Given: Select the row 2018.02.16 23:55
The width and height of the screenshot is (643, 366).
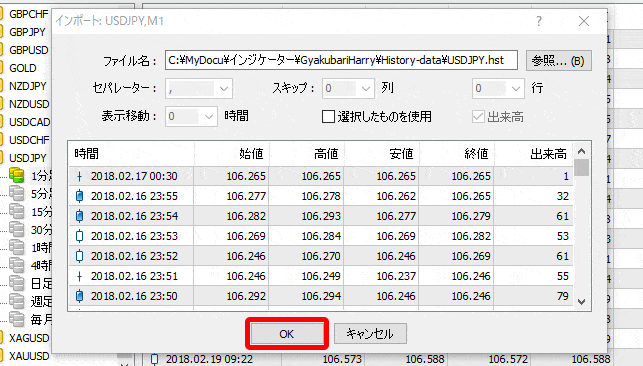Looking at the screenshot, I should click(321, 196).
